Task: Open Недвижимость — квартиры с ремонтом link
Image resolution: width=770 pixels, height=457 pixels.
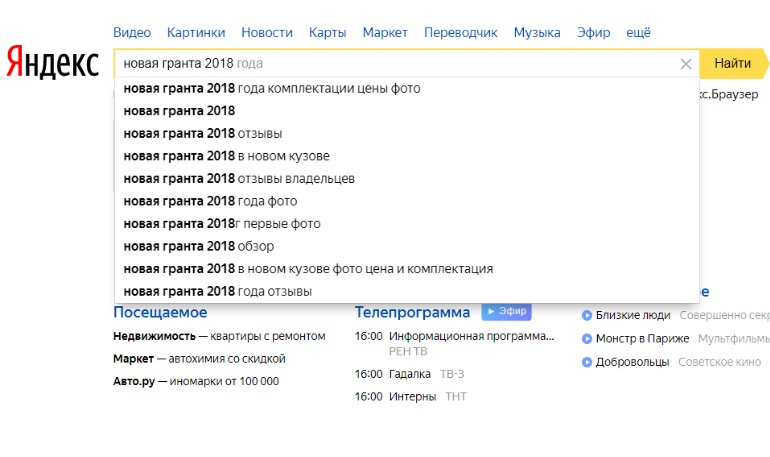Action: click(219, 336)
